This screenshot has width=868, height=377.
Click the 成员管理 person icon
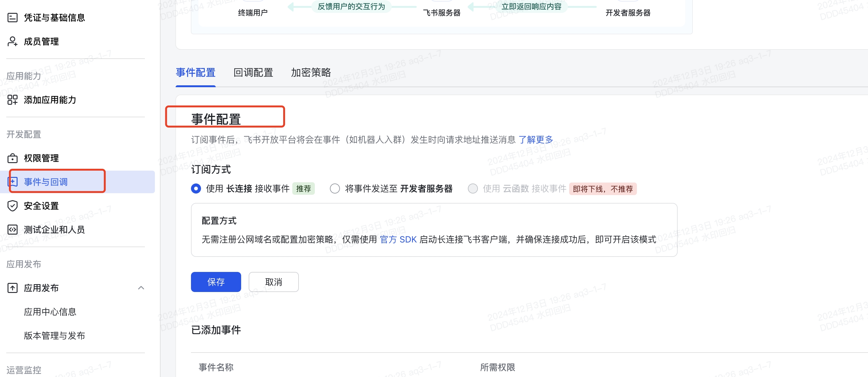tap(13, 41)
